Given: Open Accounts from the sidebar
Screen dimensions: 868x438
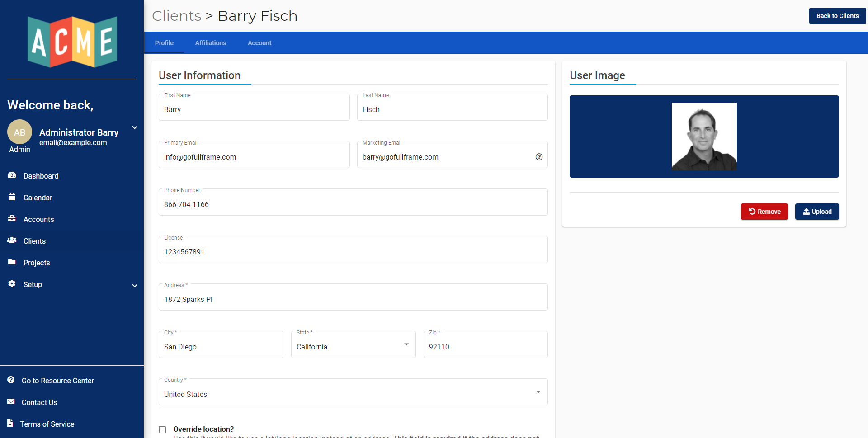Looking at the screenshot, I should coord(72,219).
